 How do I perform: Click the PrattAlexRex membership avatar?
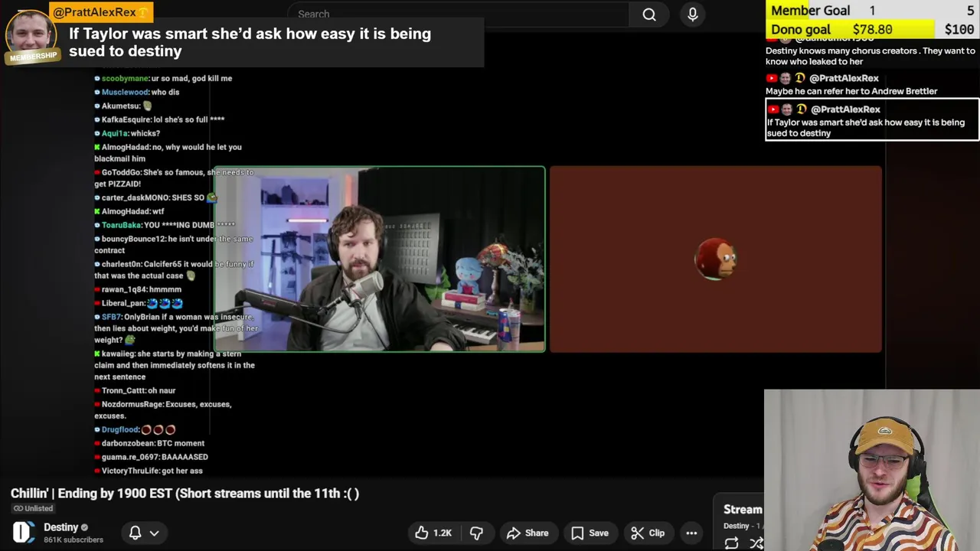pyautogui.click(x=31, y=35)
